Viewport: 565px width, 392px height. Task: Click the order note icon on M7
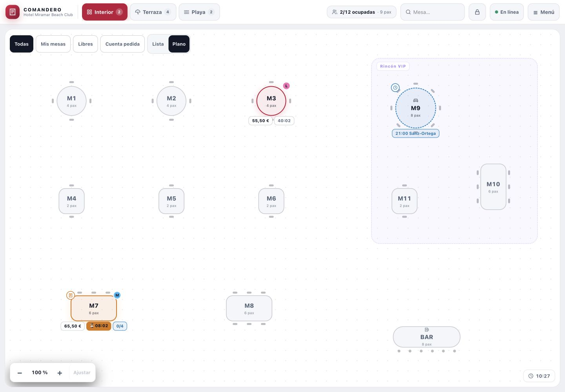click(71, 295)
